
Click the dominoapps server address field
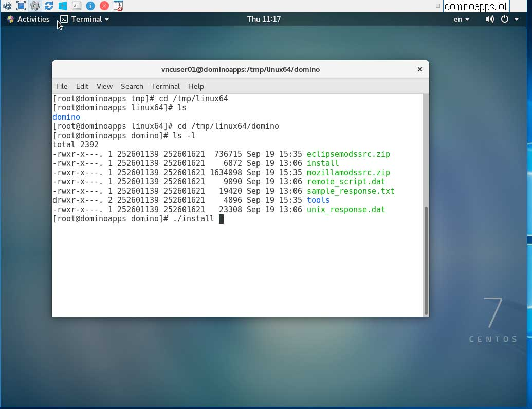[x=476, y=6]
